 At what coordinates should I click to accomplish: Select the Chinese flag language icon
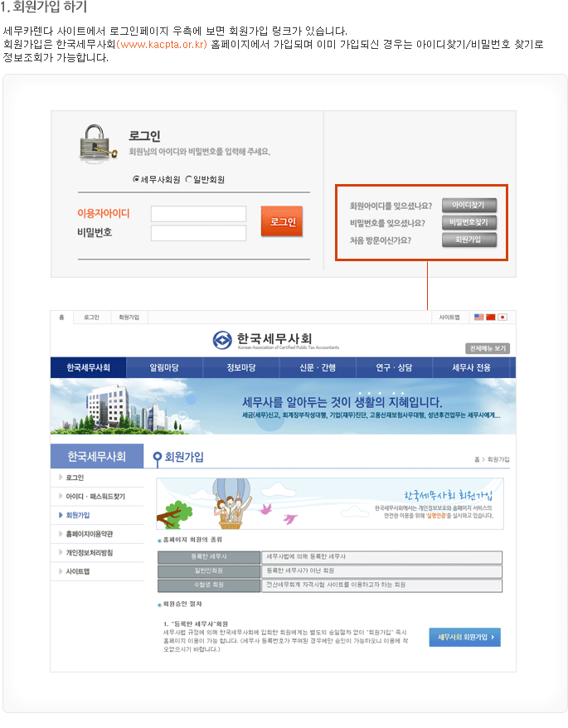point(490,317)
